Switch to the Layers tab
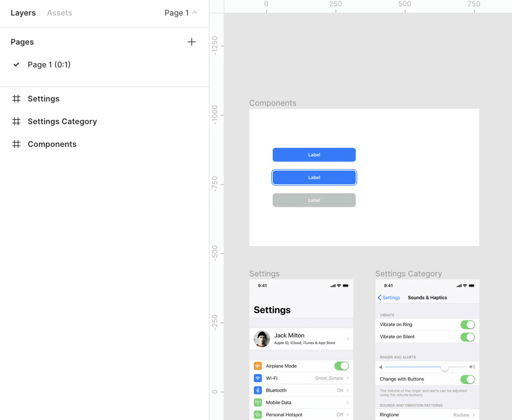Viewport: 512px width, 420px height. 23,13
